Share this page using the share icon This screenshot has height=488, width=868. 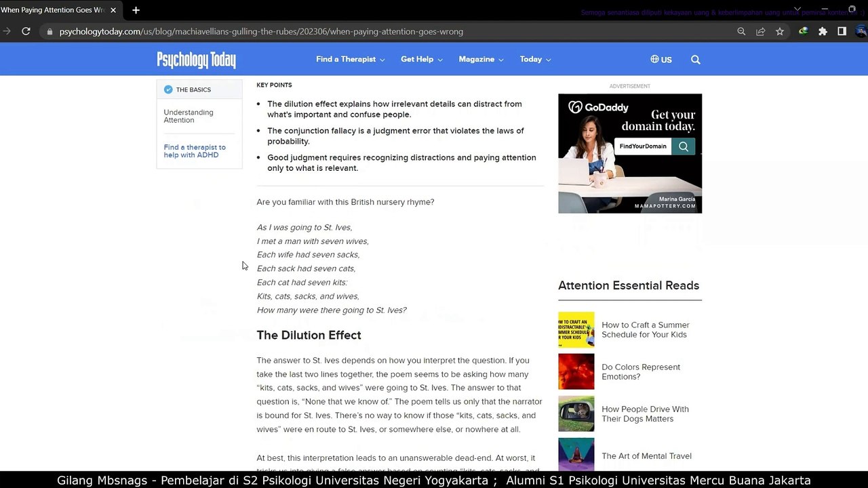pos(761,31)
